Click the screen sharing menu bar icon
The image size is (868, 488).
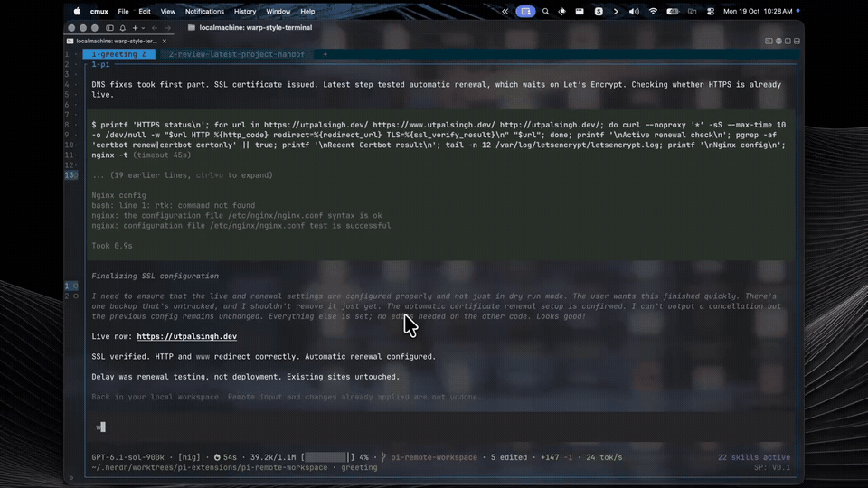click(x=525, y=11)
